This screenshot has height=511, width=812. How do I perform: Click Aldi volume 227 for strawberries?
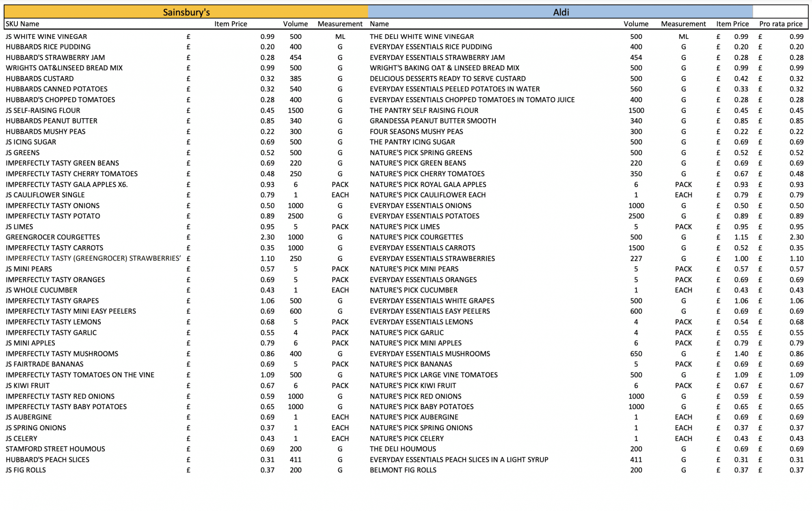(636, 258)
